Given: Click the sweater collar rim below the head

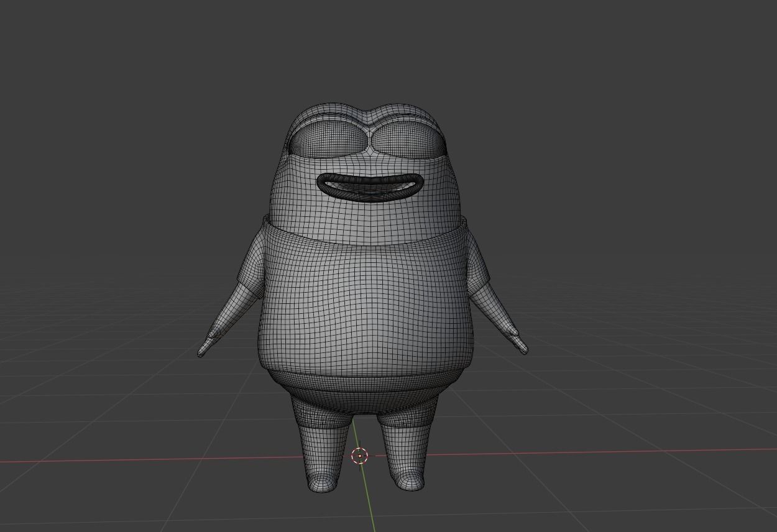Looking at the screenshot, I should coord(366,239).
